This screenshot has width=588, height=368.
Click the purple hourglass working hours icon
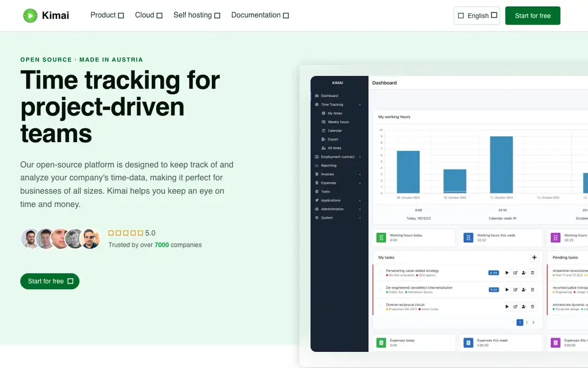[x=555, y=237]
